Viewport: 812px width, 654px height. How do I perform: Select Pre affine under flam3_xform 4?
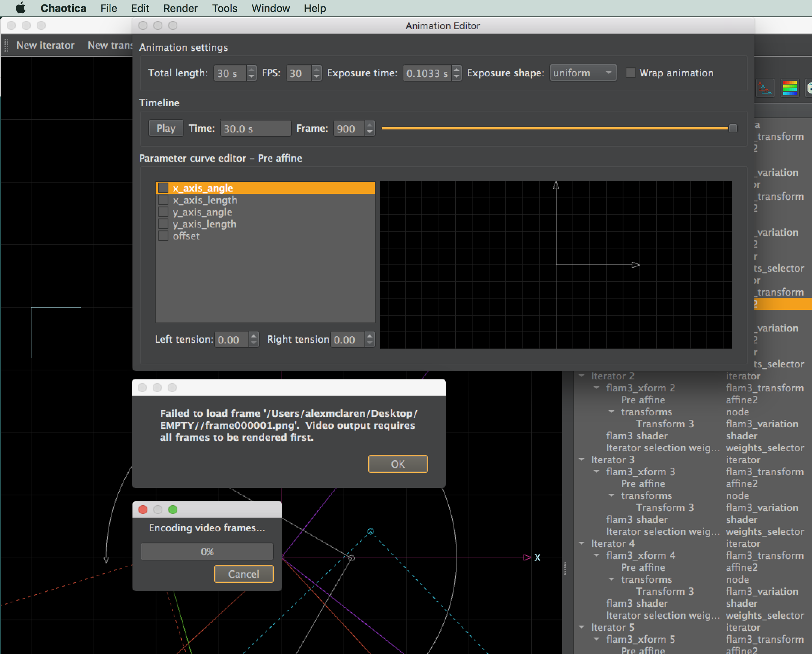(643, 567)
